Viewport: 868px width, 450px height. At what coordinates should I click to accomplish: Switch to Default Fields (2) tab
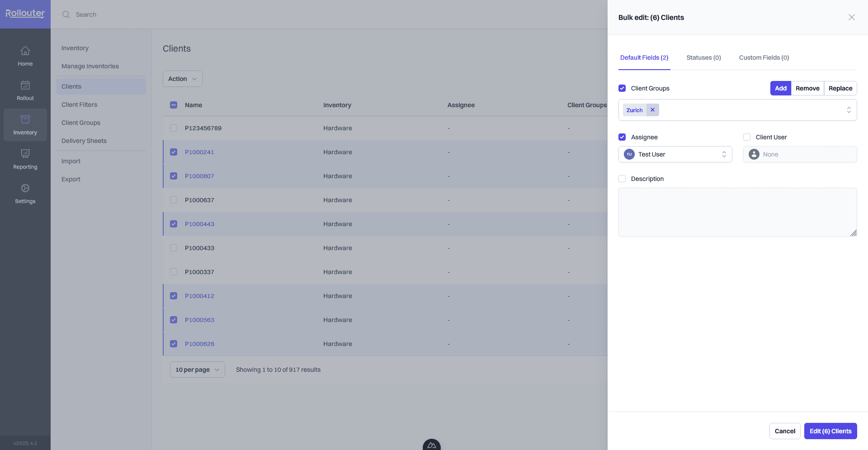pyautogui.click(x=644, y=57)
